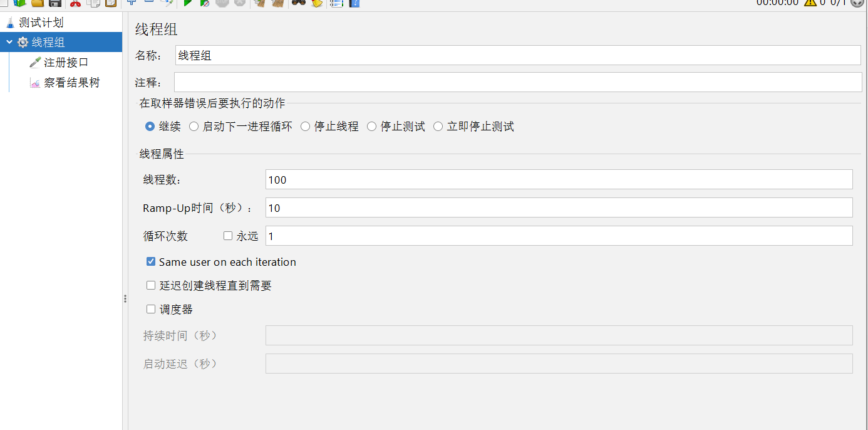Collapse all nodes with minus icon
This screenshot has width=868, height=430.
(149, 2)
